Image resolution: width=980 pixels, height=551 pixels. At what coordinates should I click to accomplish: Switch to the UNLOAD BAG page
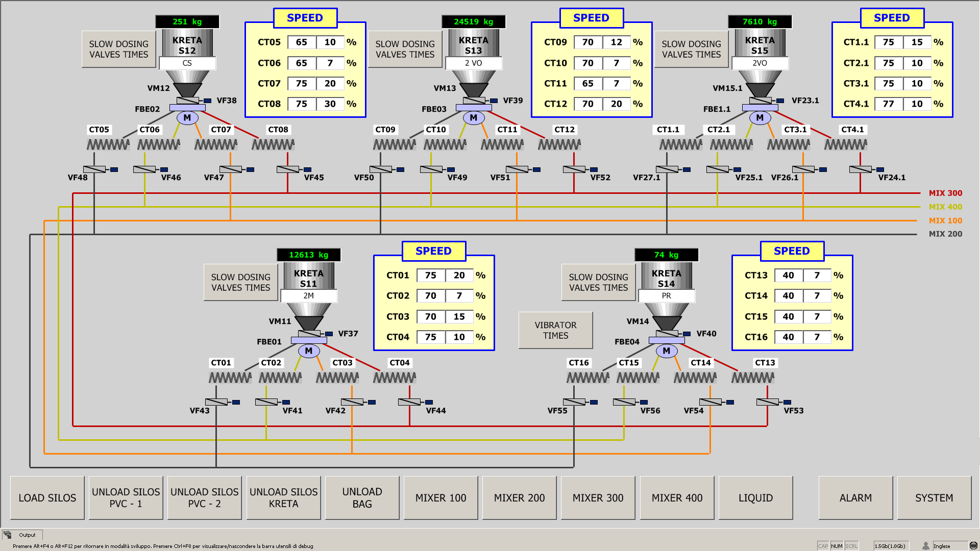click(x=362, y=498)
